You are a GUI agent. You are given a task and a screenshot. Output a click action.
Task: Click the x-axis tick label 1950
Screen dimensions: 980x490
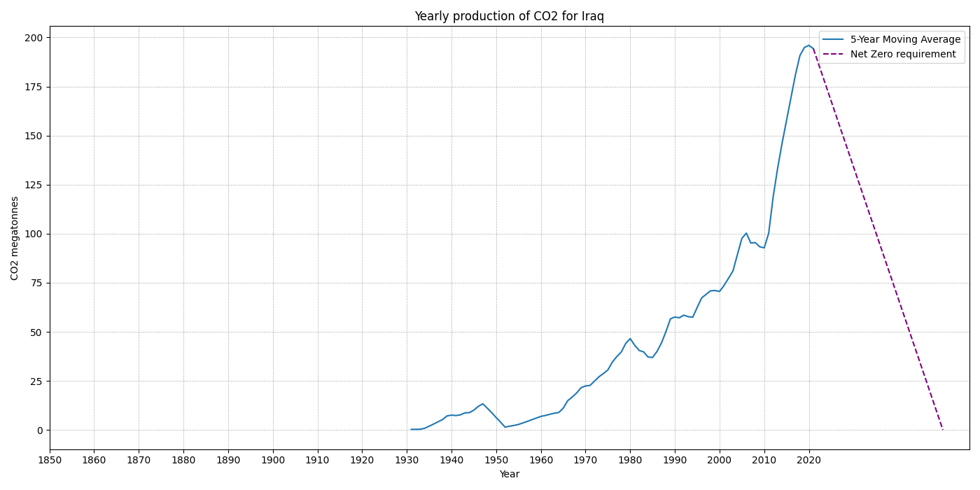tap(496, 461)
